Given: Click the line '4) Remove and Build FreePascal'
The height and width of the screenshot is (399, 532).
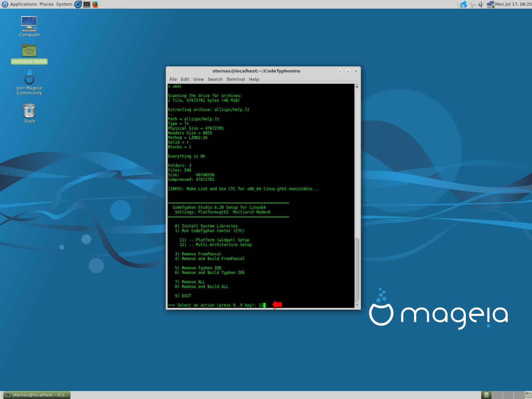Looking at the screenshot, I should pyautogui.click(x=209, y=259).
